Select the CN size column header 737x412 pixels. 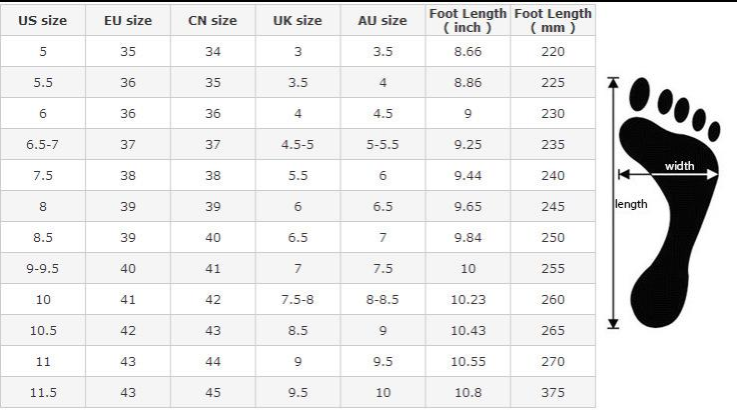(x=212, y=21)
